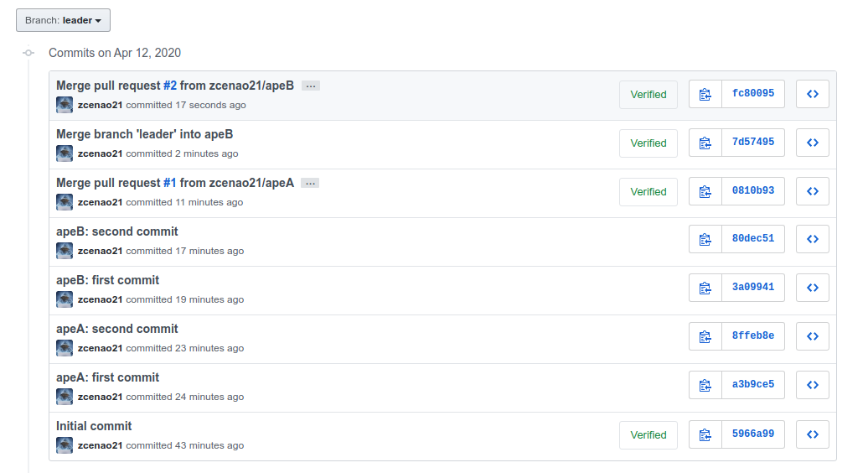
Task: Open commit "Merge branch 'leader' into apeB"
Action: [x=144, y=134]
